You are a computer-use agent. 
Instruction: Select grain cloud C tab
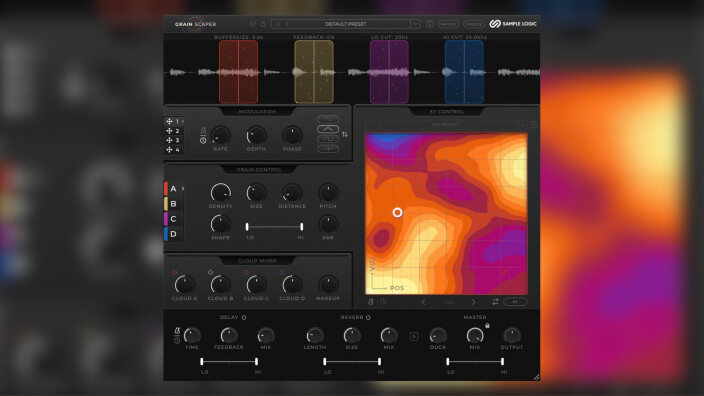point(173,219)
